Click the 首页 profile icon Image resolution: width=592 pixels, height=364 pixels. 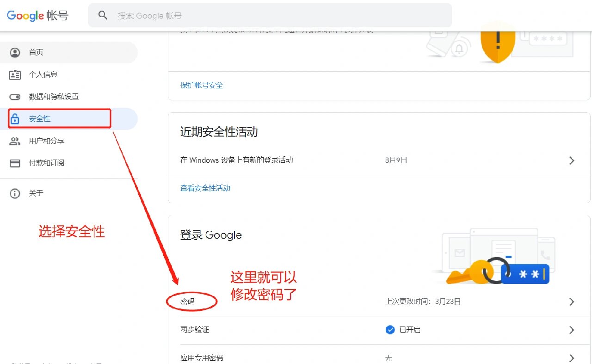pos(15,52)
